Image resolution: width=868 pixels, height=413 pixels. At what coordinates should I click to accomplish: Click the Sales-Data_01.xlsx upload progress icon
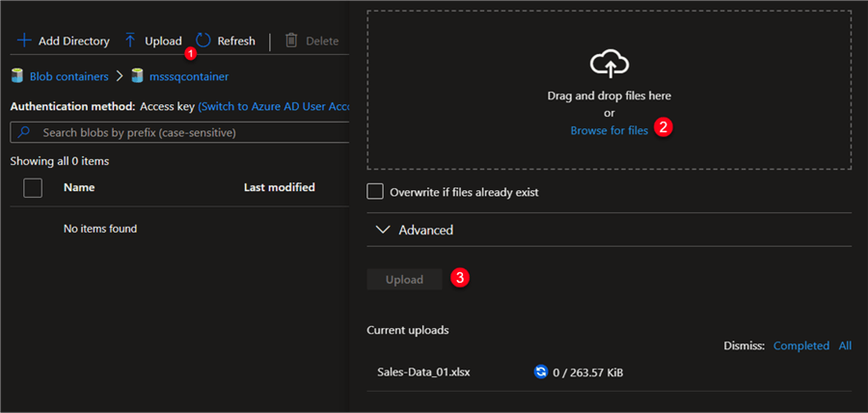[541, 372]
